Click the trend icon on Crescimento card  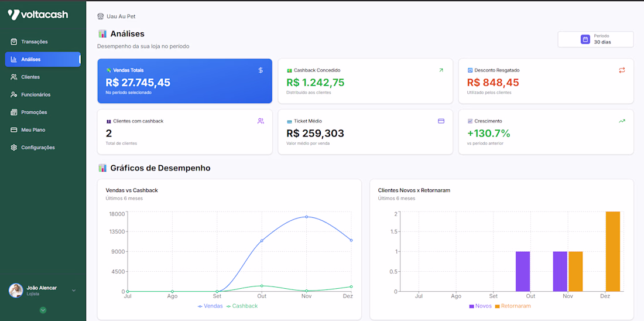(622, 121)
